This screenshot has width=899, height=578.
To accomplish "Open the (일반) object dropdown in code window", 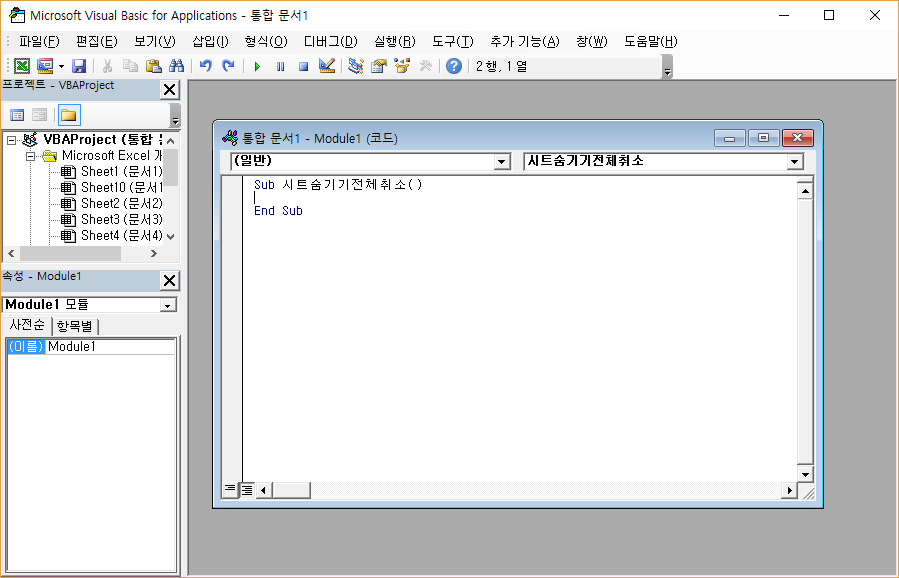I will click(502, 162).
